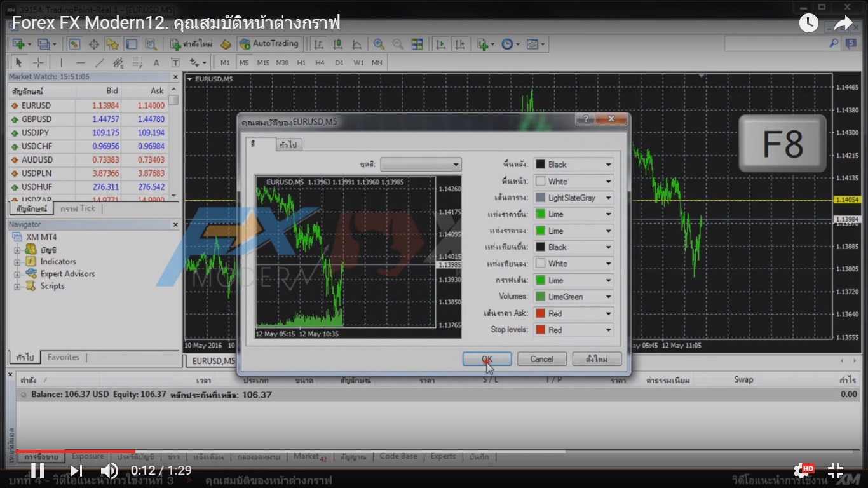
Task: Open the ชุดสี color scheme dropdown
Action: click(421, 164)
